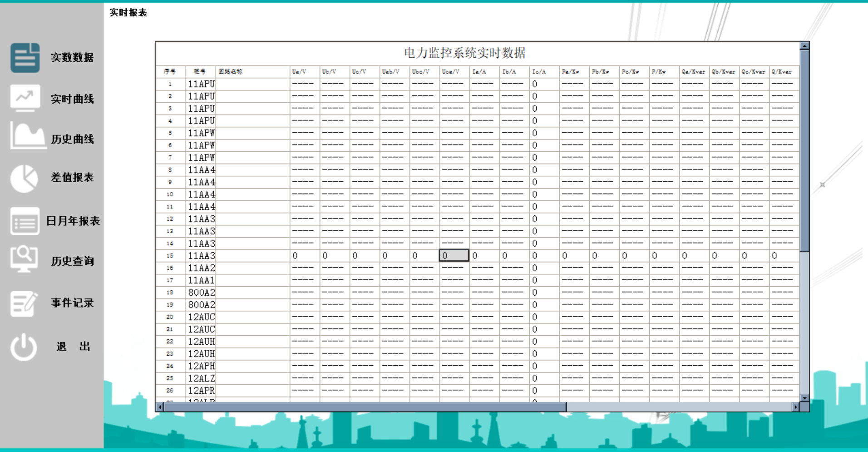Select the 日月年报表 sidebar menu item
Image resolution: width=868 pixels, height=452 pixels.
pos(74,221)
